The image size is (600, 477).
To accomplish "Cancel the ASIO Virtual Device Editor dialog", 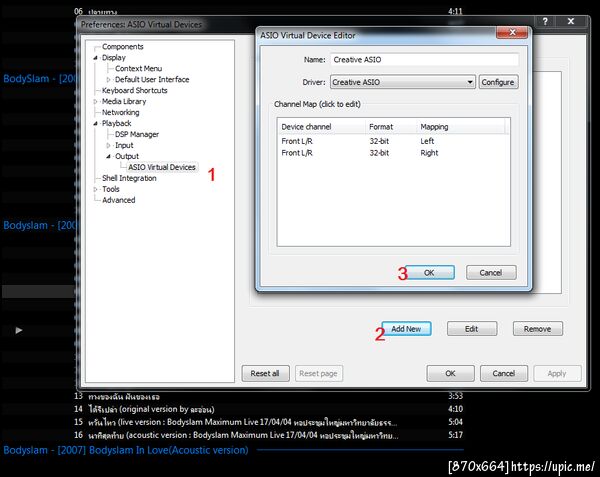I will (491, 273).
